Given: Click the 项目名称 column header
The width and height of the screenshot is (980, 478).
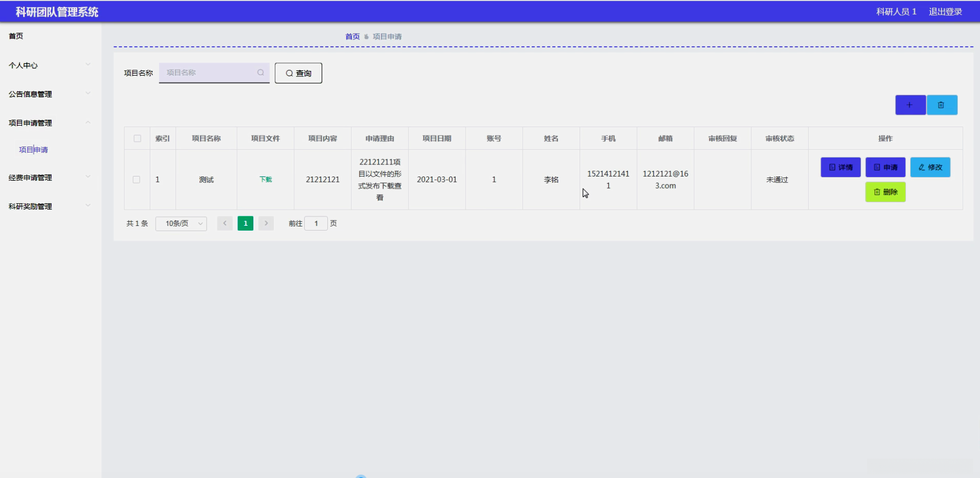Looking at the screenshot, I should 206,139.
